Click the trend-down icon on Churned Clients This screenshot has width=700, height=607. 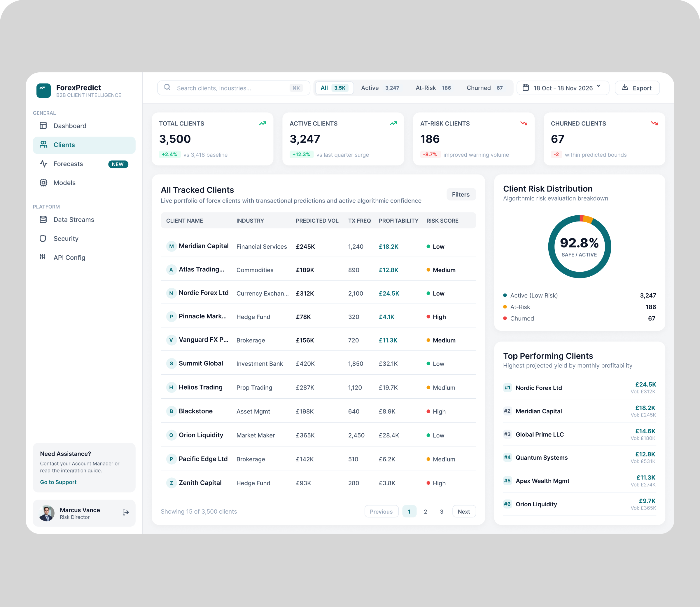pyautogui.click(x=654, y=123)
